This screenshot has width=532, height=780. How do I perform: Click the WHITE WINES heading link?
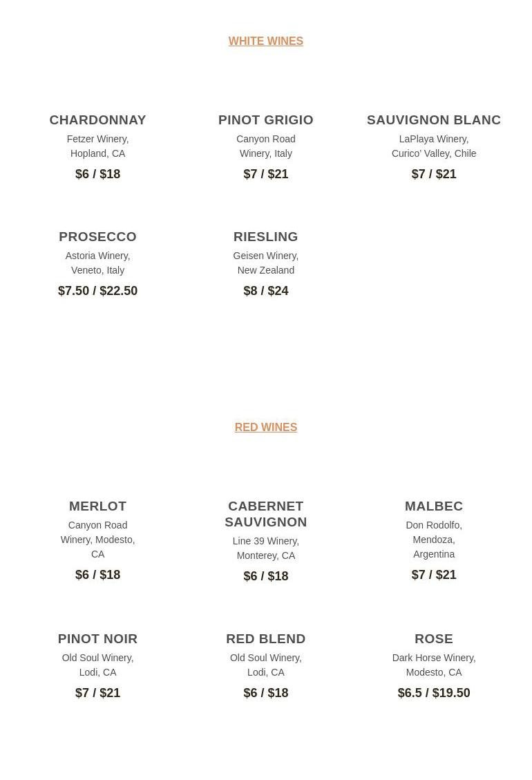pyautogui.click(x=265, y=41)
